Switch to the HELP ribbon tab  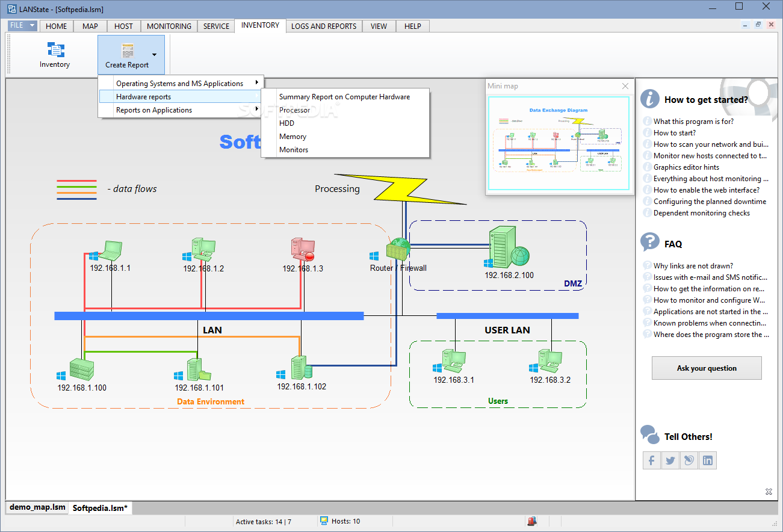(413, 26)
